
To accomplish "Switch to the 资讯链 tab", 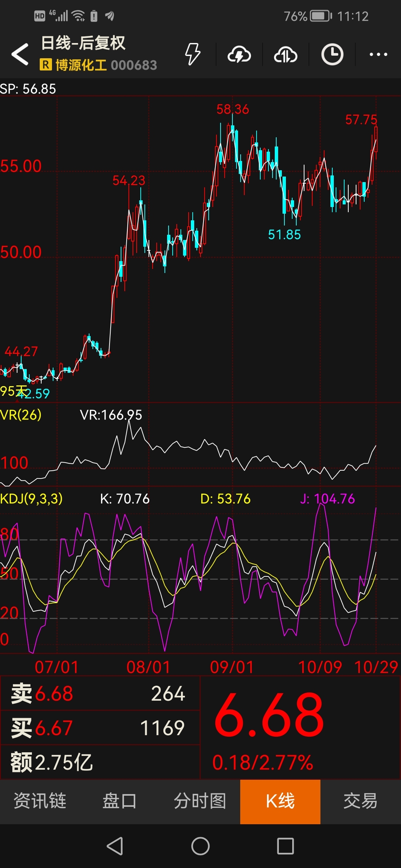I will point(40,801).
